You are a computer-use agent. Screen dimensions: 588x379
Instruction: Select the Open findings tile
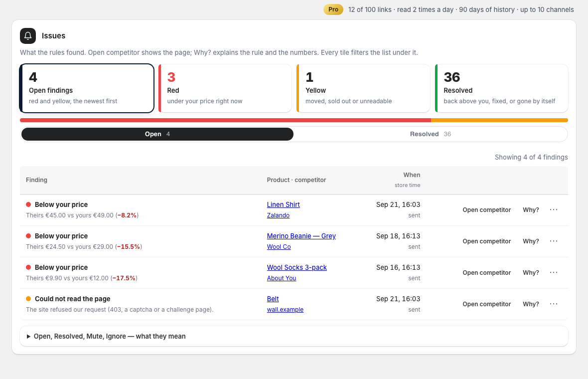point(87,88)
